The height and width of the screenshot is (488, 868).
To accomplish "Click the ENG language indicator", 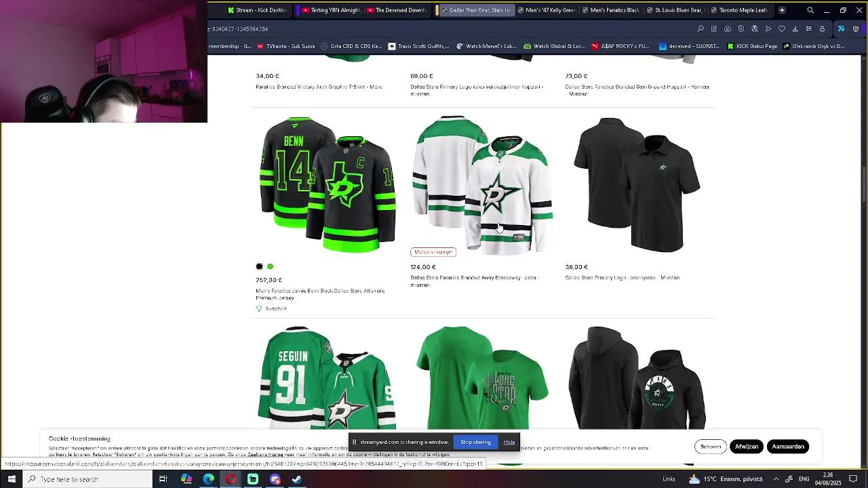I will (804, 479).
